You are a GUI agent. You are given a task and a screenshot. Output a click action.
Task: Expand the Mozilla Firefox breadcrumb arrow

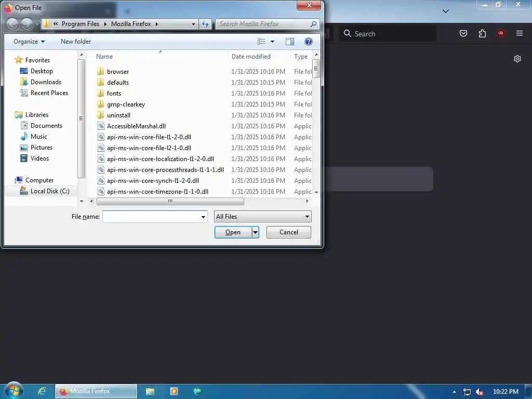(157, 24)
